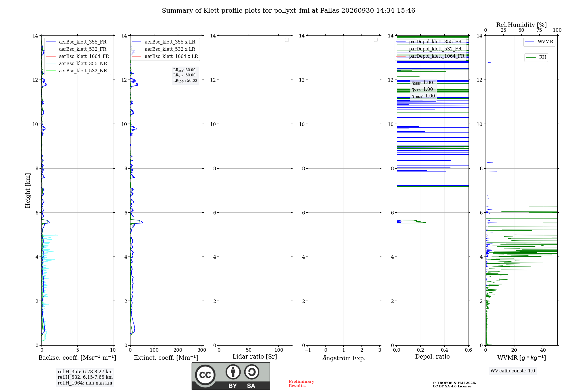Image resolution: width=577 pixels, height=392 pixels.
Task: Click the Lidar ratio [Sr] axis label
Action: pyautogui.click(x=255, y=357)
